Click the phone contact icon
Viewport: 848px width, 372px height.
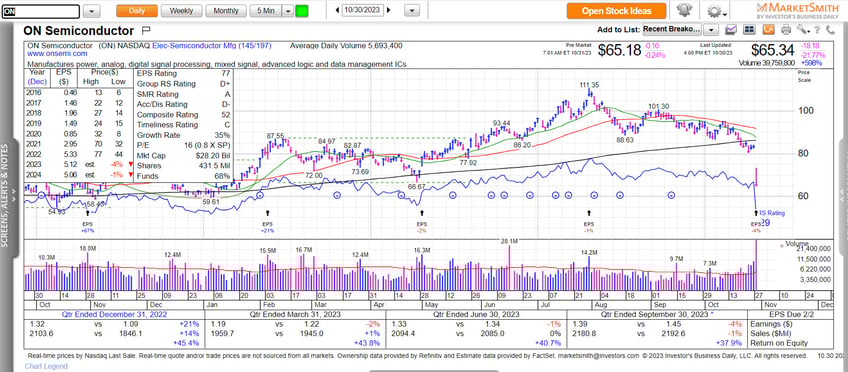(x=830, y=30)
